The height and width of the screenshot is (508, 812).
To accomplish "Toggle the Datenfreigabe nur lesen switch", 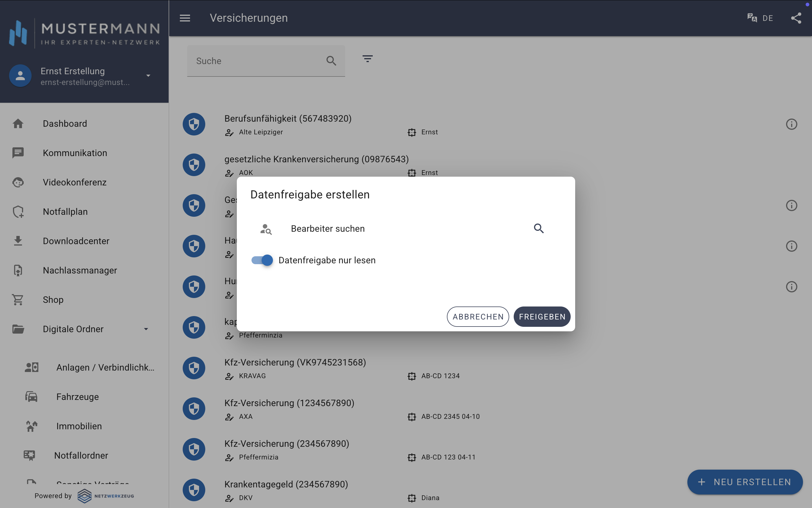I will [262, 260].
